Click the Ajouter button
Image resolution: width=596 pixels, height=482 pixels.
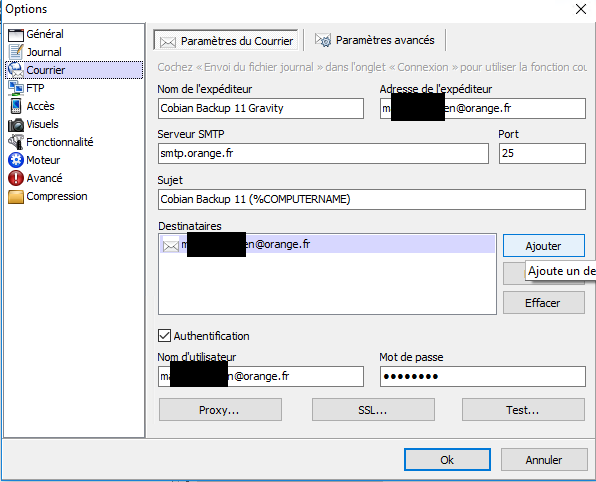(544, 246)
